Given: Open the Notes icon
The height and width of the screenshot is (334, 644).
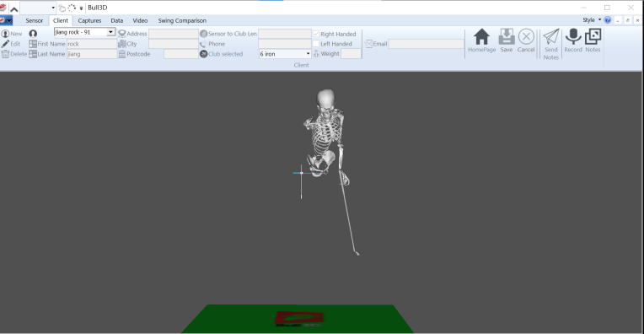Looking at the screenshot, I should coord(593,36).
